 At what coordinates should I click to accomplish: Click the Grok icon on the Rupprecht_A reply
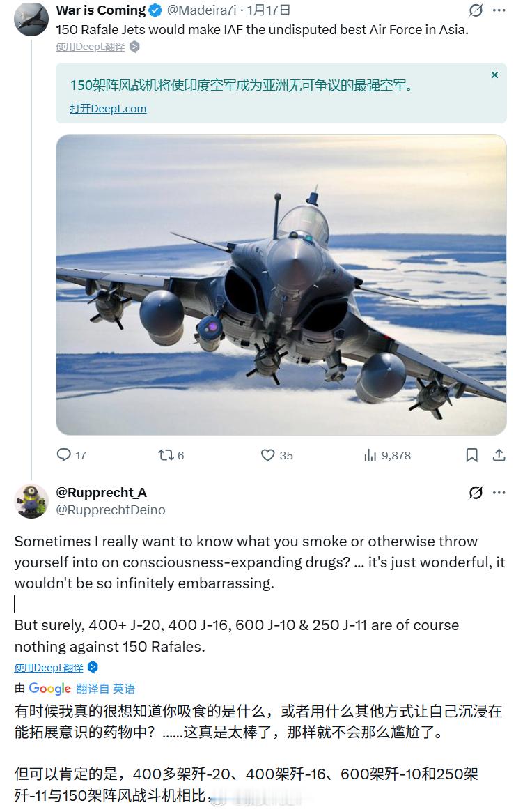click(x=476, y=493)
